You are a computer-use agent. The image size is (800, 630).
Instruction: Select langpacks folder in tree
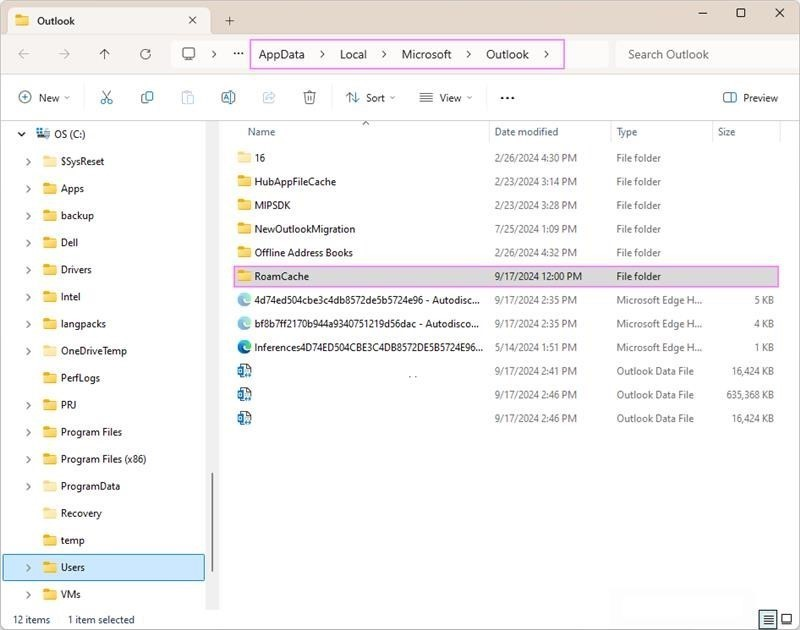pyautogui.click(x=83, y=323)
